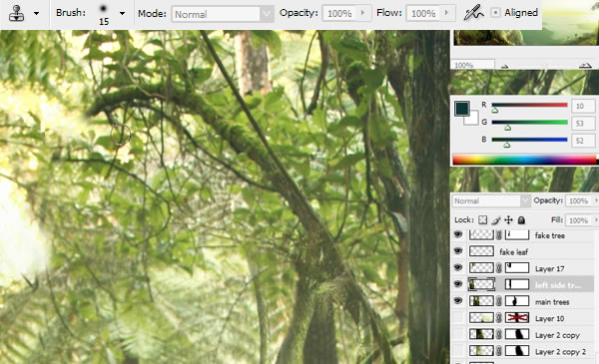Click the left side tr... layer thumbnail

481,284
